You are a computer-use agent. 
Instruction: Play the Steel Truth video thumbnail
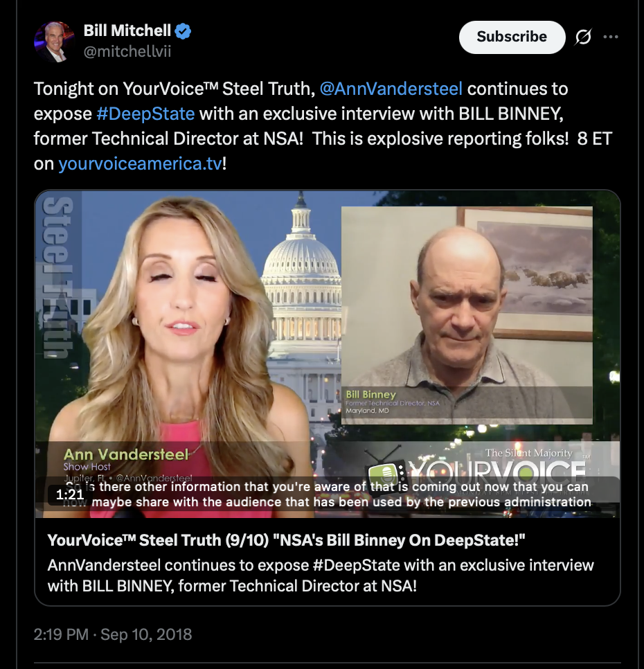point(327,354)
